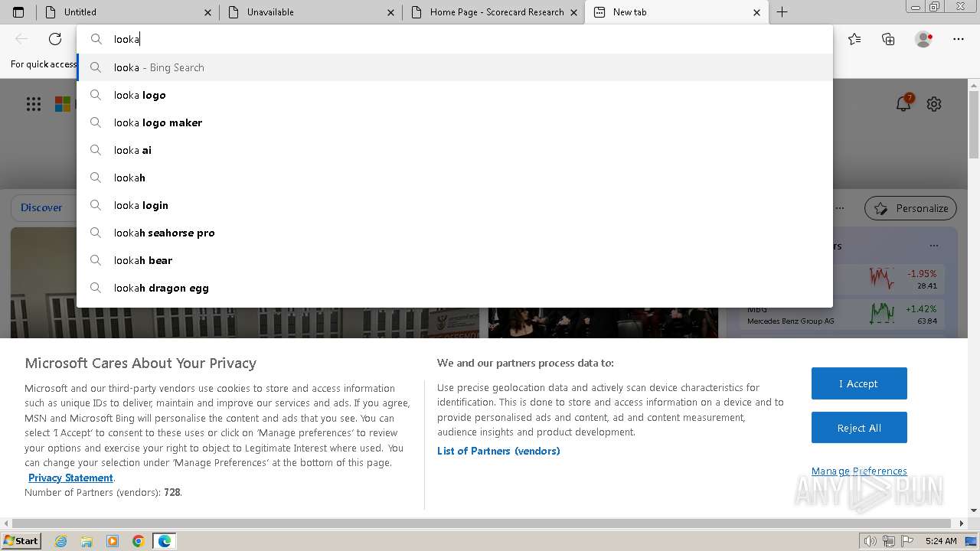This screenshot has height=551, width=980.
Task: Open the Privacy Statement link
Action: [x=70, y=478]
